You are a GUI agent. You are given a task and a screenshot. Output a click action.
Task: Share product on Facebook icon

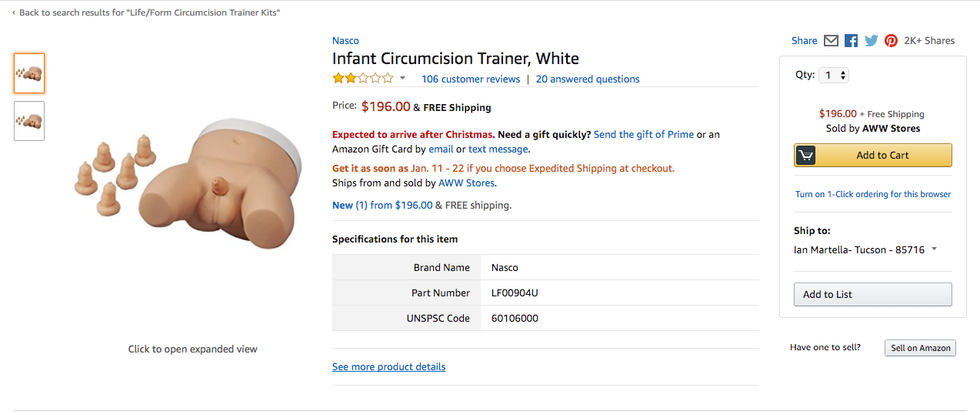(851, 41)
